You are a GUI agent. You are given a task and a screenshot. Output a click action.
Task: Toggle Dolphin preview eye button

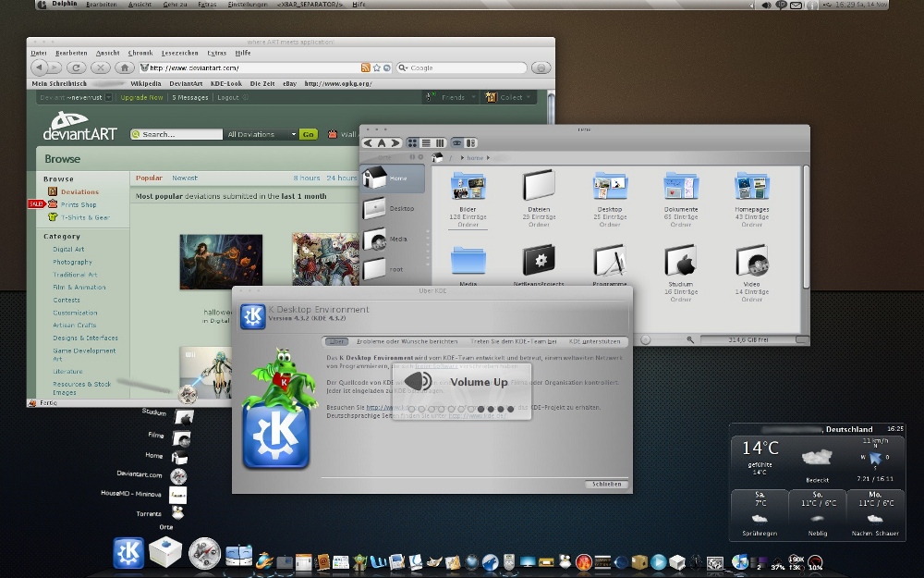(456, 142)
